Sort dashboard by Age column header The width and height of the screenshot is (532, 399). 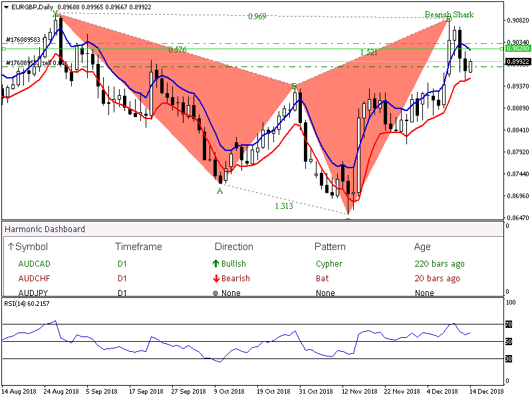point(422,247)
